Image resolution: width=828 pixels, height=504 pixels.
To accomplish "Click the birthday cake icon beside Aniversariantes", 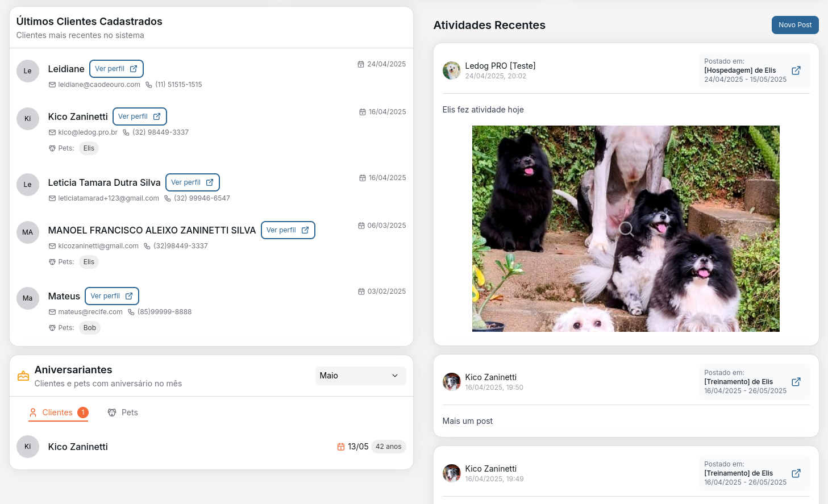I will (x=23, y=376).
